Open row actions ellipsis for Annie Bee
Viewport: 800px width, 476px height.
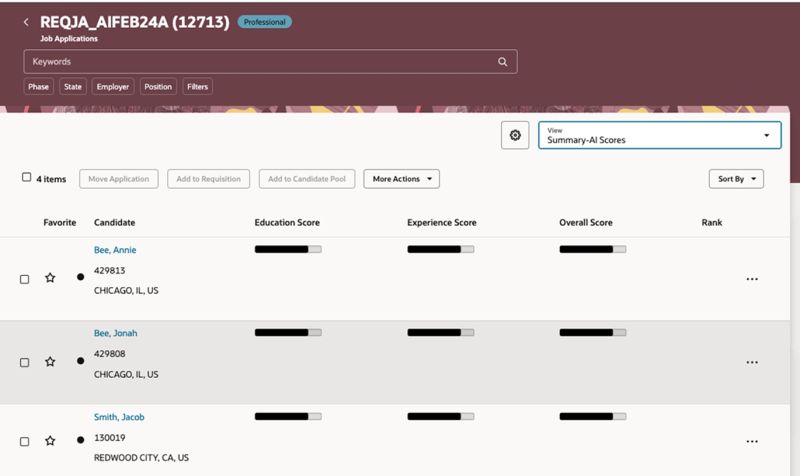point(752,279)
